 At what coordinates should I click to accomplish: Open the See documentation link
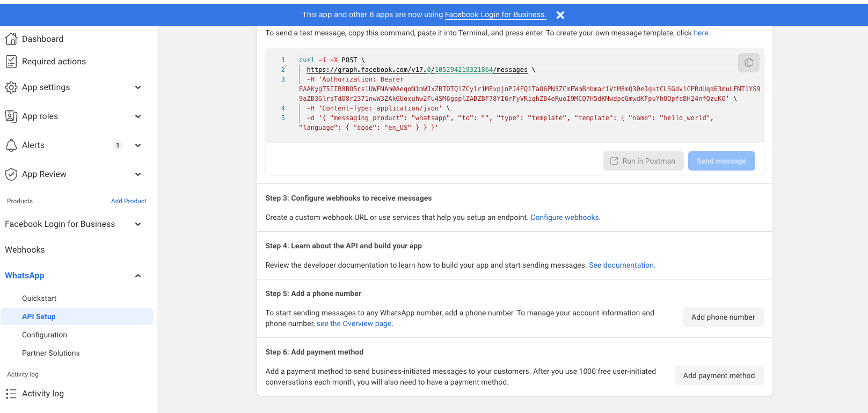click(622, 265)
